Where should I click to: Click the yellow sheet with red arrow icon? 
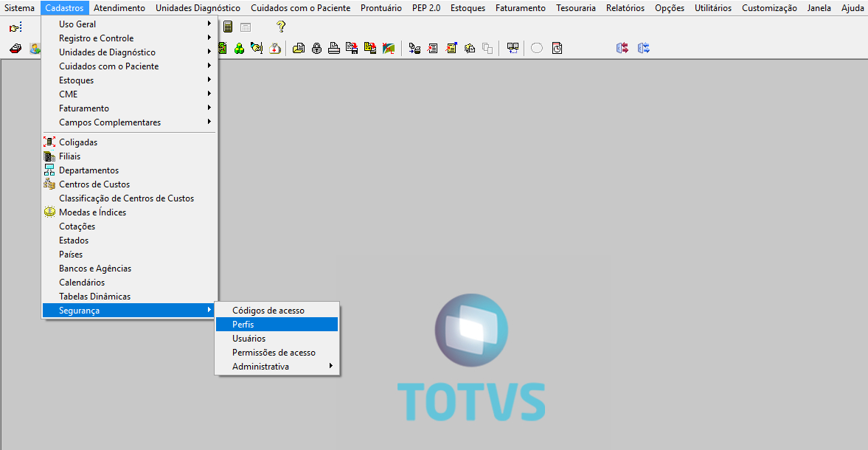[370, 49]
